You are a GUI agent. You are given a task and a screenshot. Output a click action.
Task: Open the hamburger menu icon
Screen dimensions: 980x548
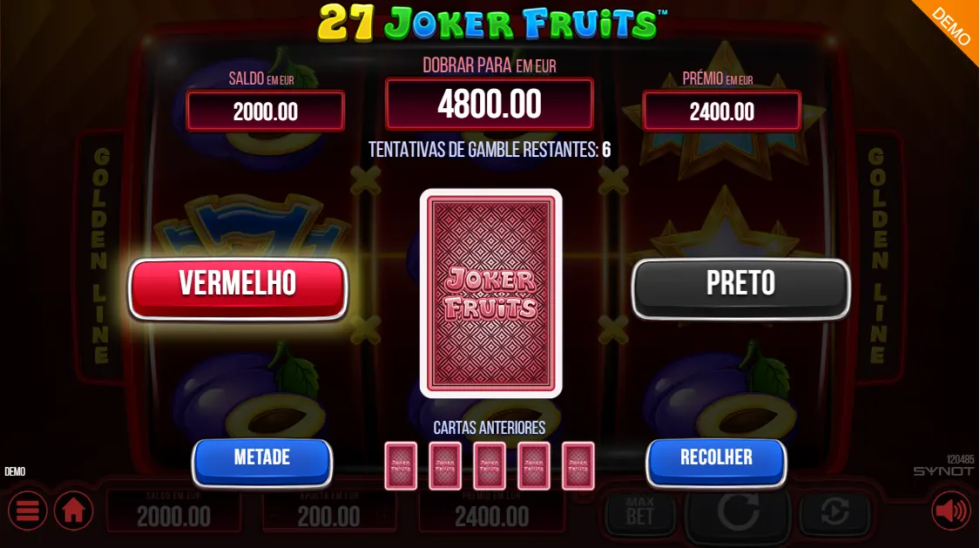27,511
